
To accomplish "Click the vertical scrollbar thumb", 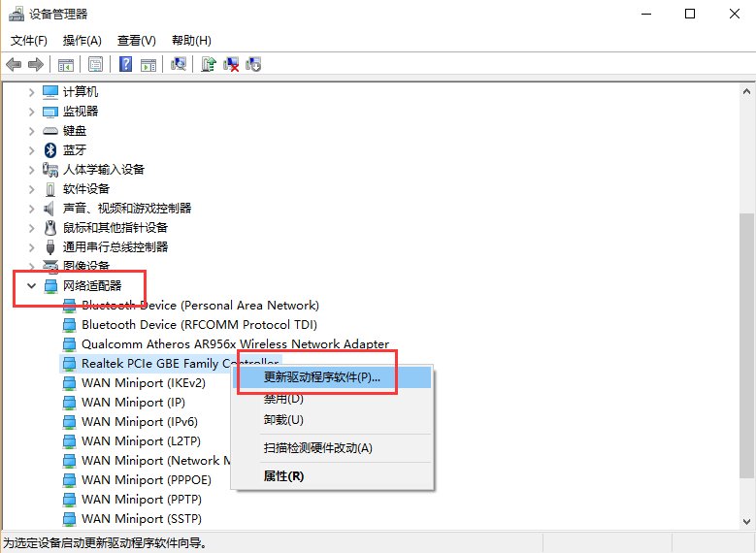I will pyautogui.click(x=747, y=345).
